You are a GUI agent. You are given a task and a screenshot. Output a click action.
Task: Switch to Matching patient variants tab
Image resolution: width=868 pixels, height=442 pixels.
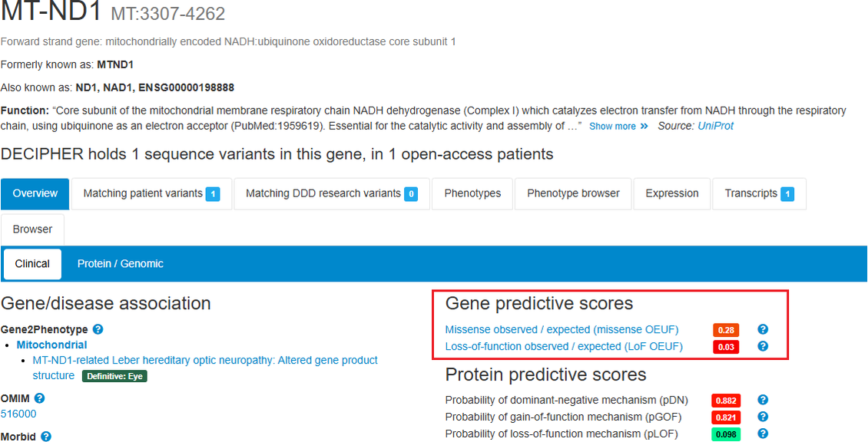[x=151, y=193]
